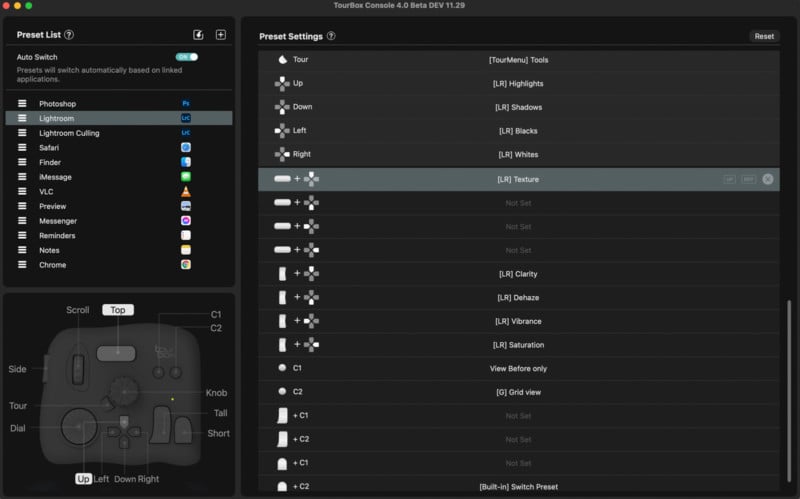Toggle the Auto Switch setting off

tap(187, 57)
